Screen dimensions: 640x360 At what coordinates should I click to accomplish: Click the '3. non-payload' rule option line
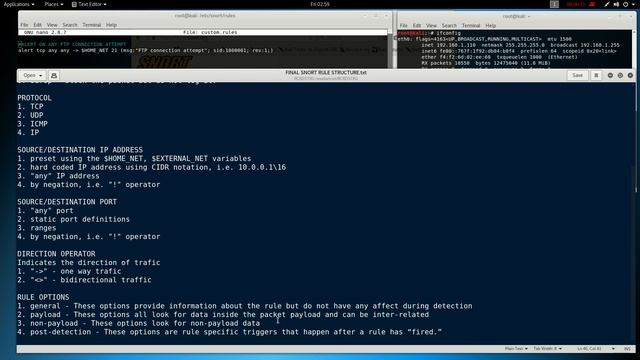(x=138, y=323)
